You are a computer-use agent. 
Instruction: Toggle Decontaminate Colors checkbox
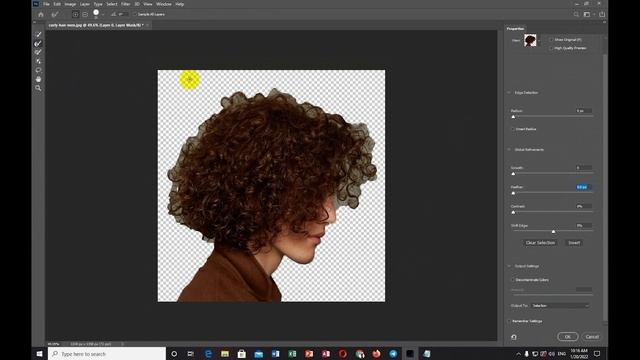(513, 280)
